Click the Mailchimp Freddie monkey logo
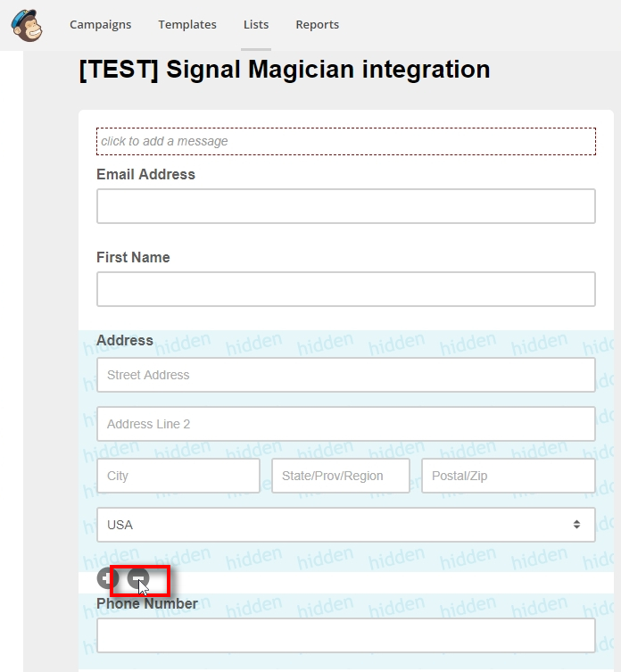Viewport: 621px width, 672px height. [x=28, y=24]
